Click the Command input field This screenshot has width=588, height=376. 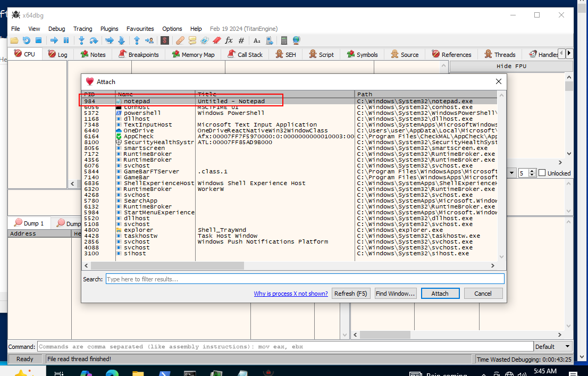[x=285, y=346]
